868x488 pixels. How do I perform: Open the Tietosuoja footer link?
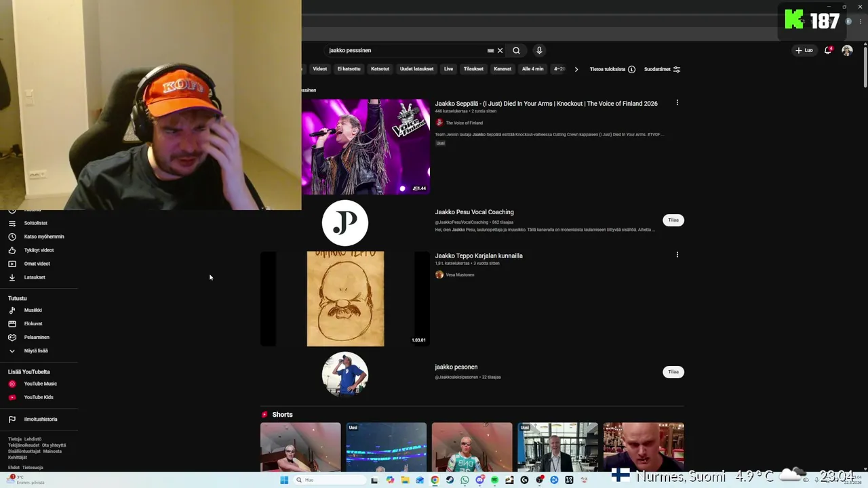pos(33,468)
